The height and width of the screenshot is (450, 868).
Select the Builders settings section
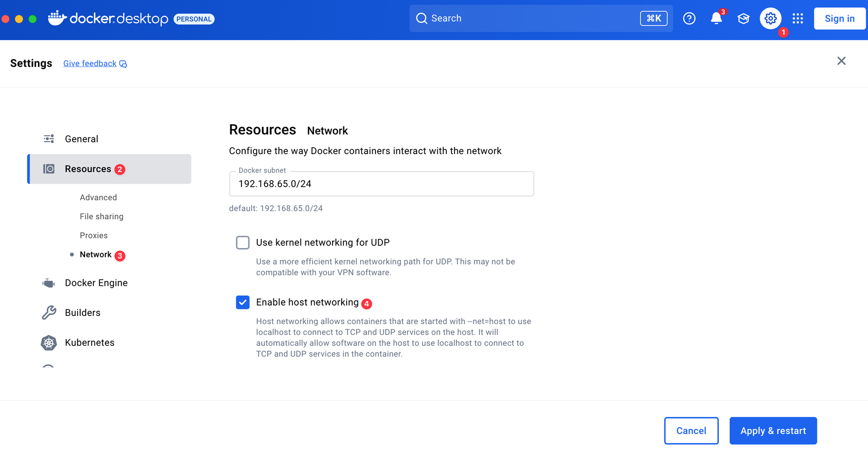tap(82, 313)
